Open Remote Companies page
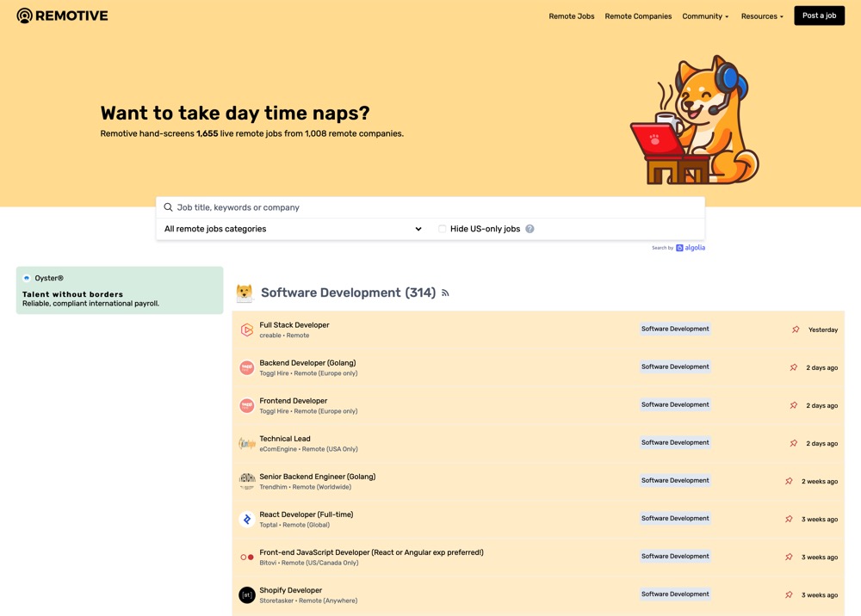The image size is (861, 616). pos(638,16)
